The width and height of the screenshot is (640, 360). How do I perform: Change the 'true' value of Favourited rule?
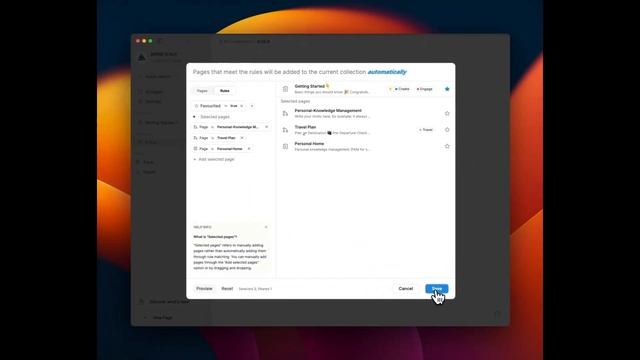click(234, 106)
